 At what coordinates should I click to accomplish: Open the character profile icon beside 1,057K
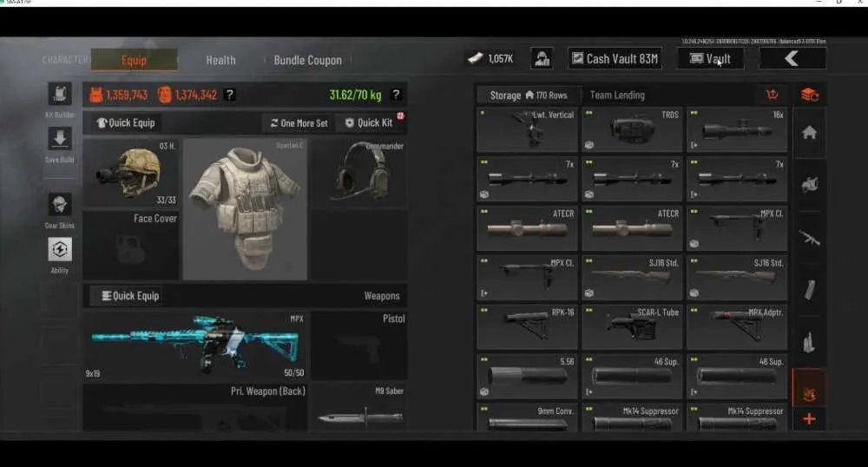[x=542, y=58]
